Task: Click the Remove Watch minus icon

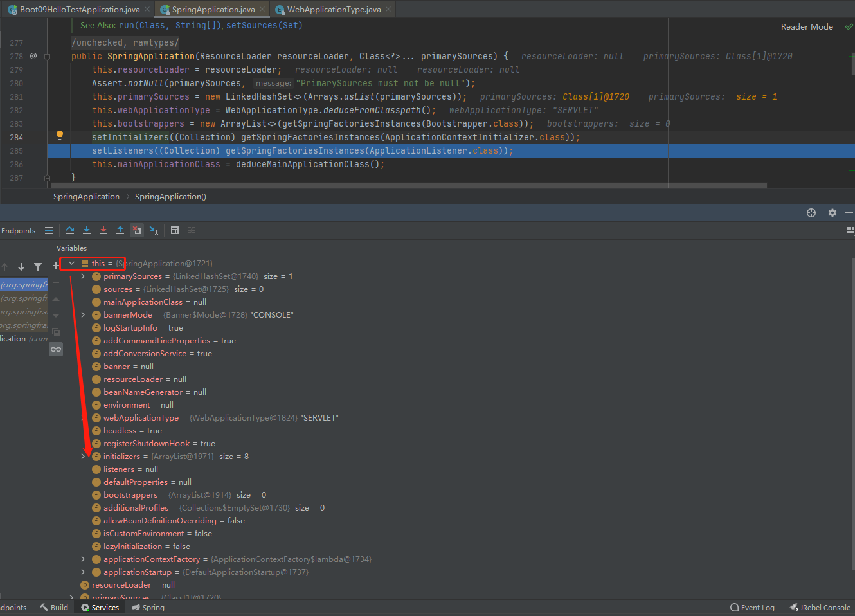Action: pos(56,282)
